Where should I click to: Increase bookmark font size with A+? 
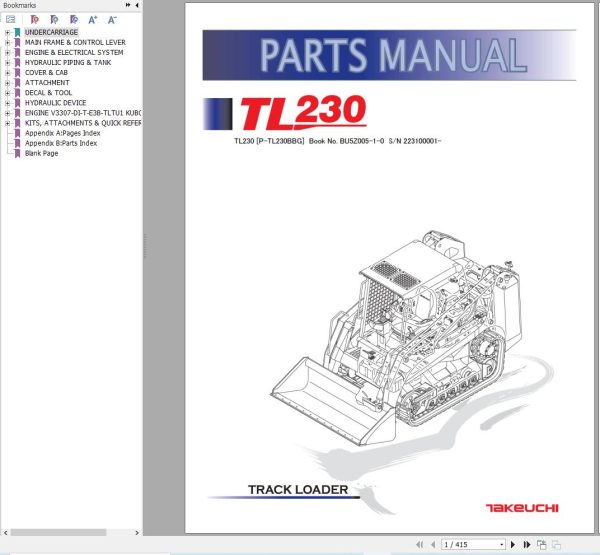93,20
